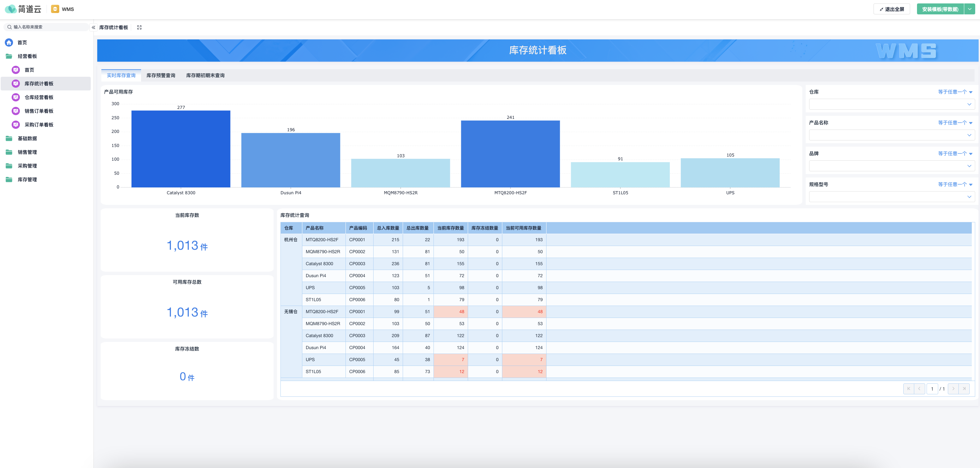
Task: Click 安装模板(带数据) button
Action: coord(940,9)
